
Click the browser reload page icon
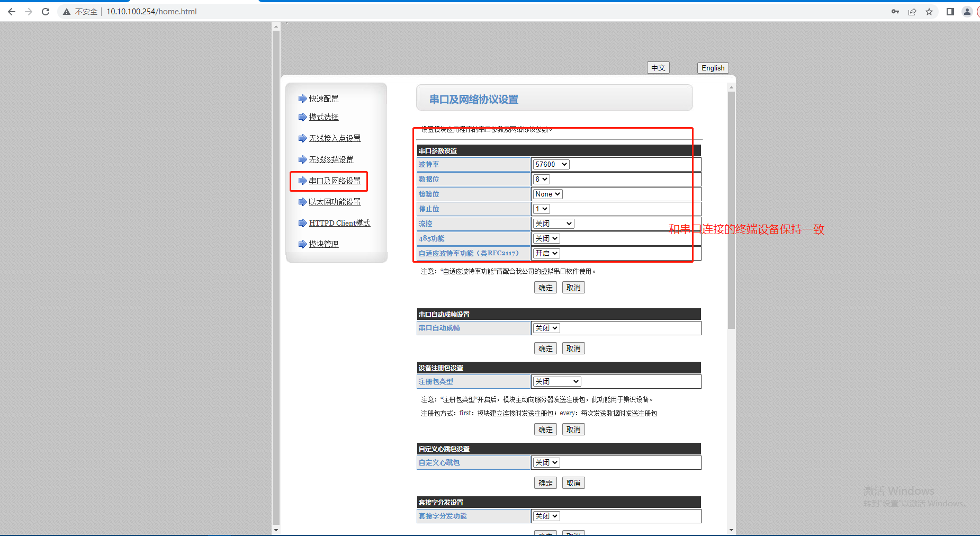(46, 12)
